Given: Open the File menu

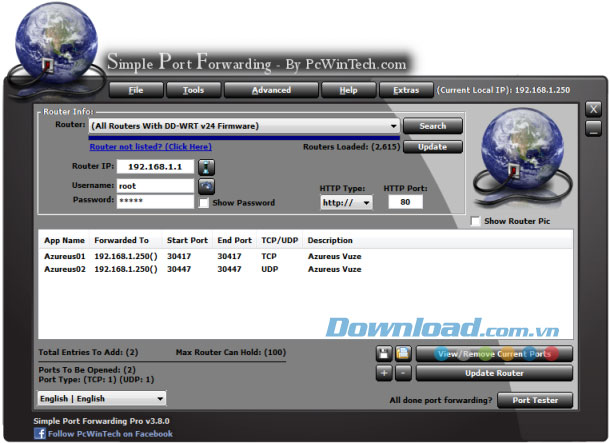Looking at the screenshot, I should click(135, 90).
